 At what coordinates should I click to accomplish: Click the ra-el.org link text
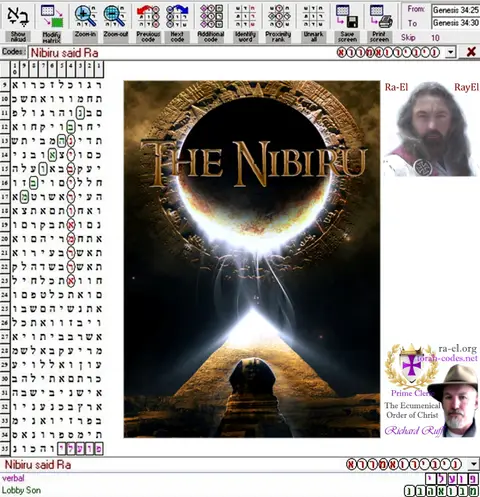(x=458, y=349)
